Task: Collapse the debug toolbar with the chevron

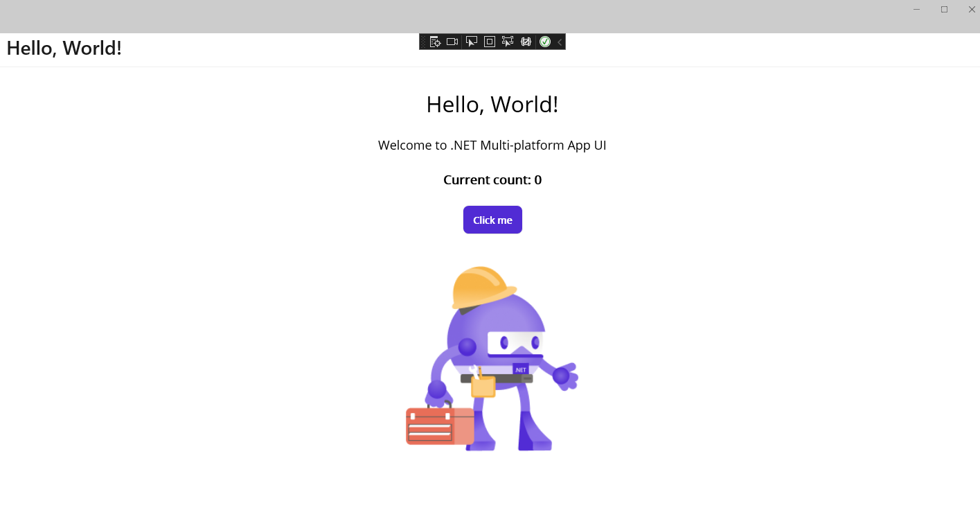Action: click(x=560, y=42)
